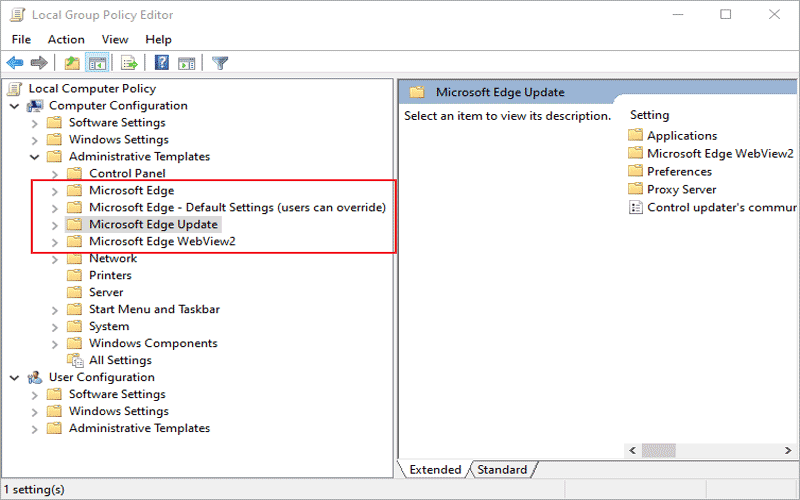Open the Action menu
This screenshot has height=500, width=800.
[66, 39]
